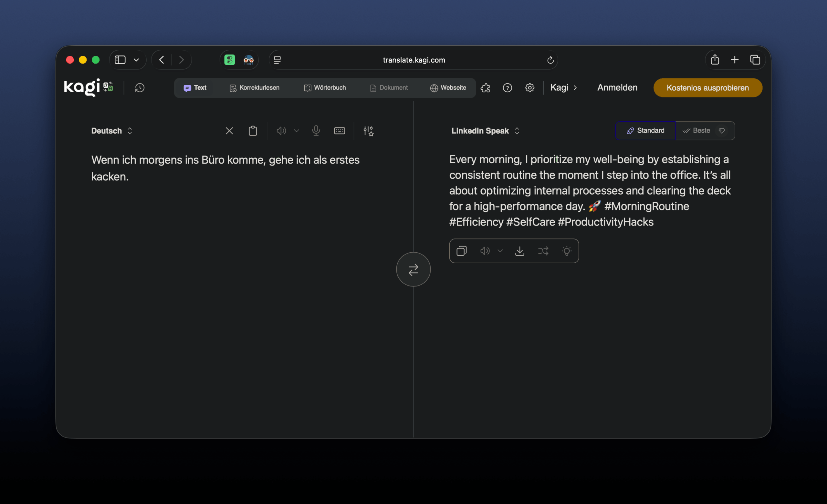Viewport: 827px width, 504px height.
Task: Switch to the Korrekturlesen tab
Action: click(255, 88)
